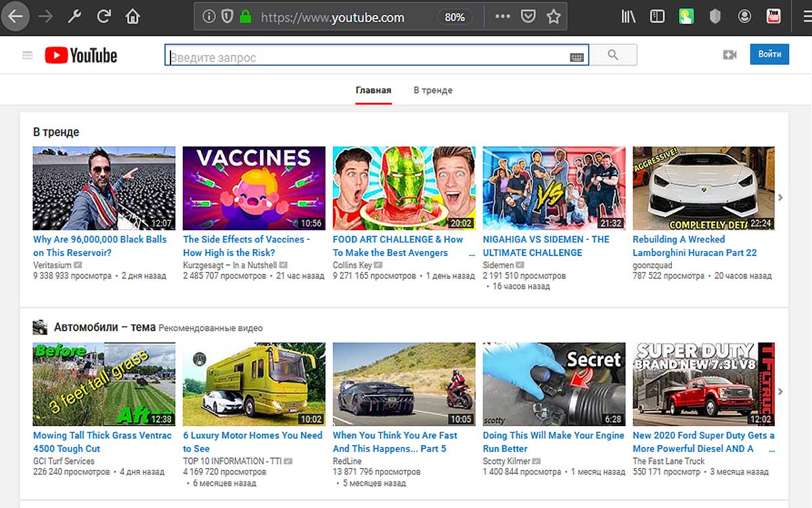Viewport: 812px width, 508px height.
Task: Click the Войти sign-in button
Action: (x=769, y=54)
